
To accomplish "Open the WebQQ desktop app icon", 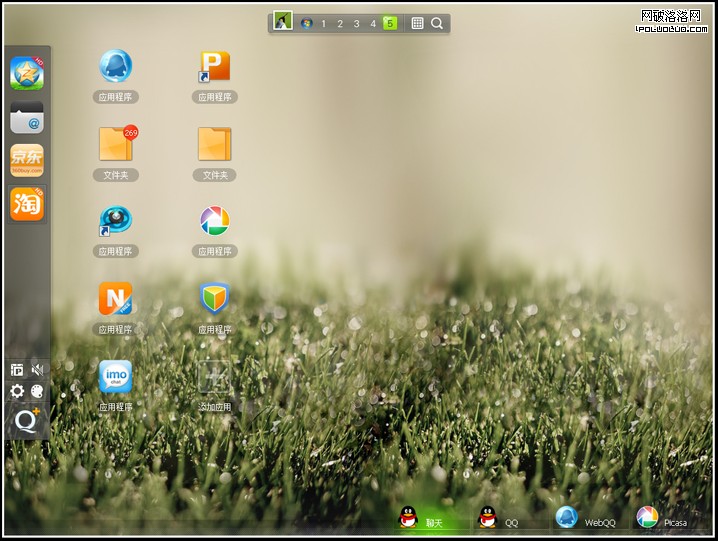I will [x=115, y=66].
